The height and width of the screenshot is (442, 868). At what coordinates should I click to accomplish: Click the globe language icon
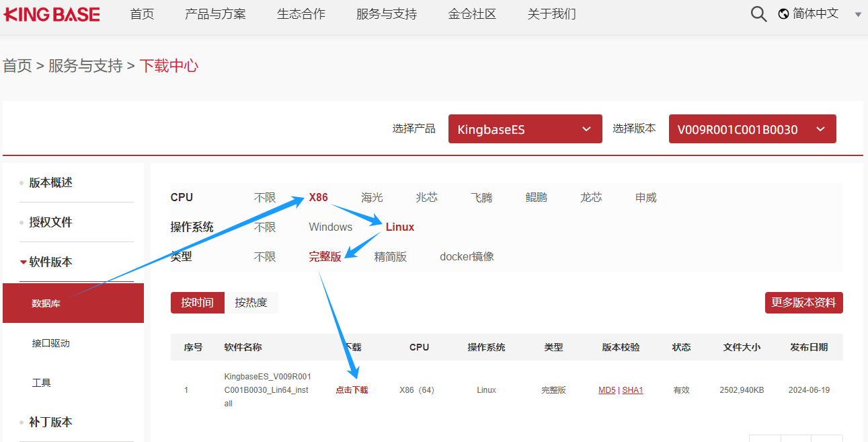point(783,14)
